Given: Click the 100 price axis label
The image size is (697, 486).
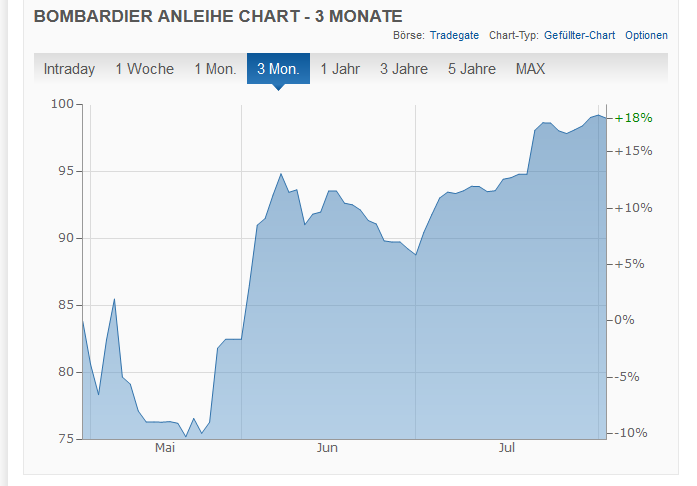Looking at the screenshot, I should point(64,104).
